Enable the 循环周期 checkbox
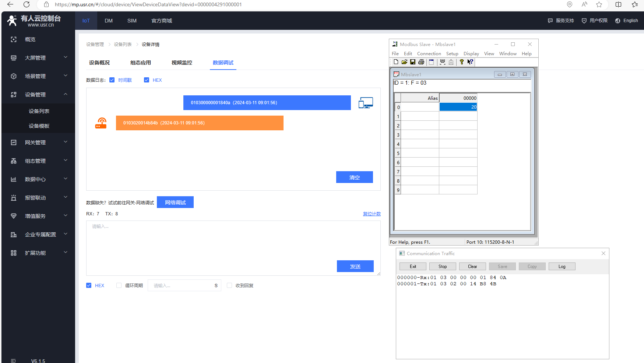The height and width of the screenshot is (363, 644). 119,285
